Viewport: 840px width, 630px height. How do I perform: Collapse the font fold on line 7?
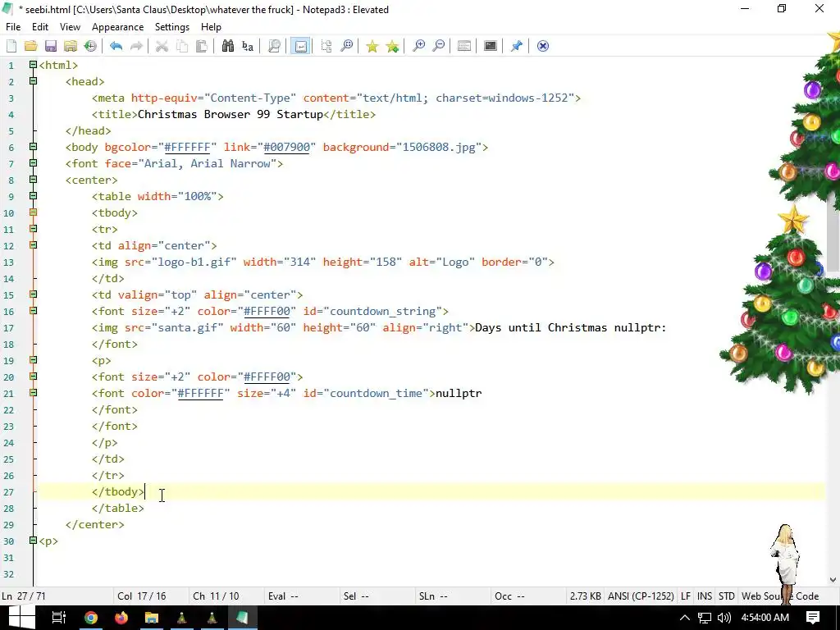33,163
